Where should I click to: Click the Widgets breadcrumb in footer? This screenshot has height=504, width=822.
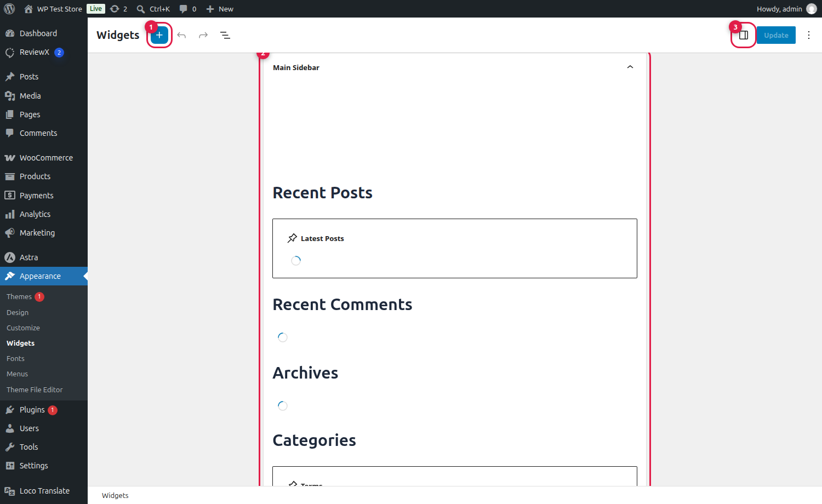115,495
